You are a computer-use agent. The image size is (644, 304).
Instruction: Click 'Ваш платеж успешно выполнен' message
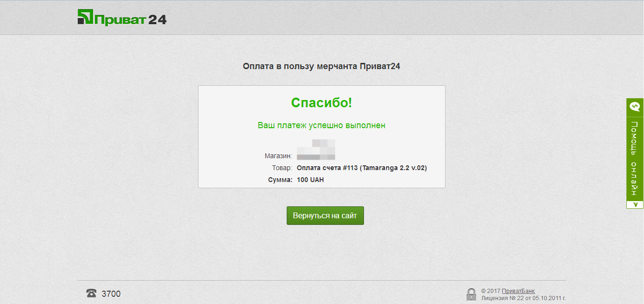[322, 125]
